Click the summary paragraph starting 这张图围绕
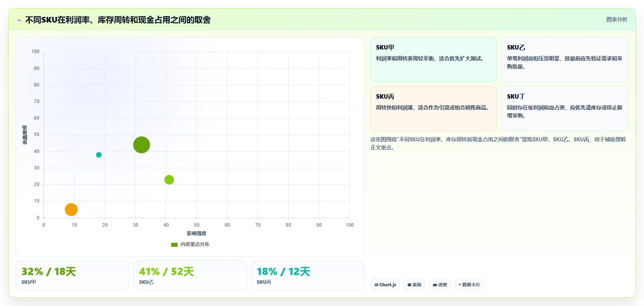This screenshot has height=306, width=644. (498, 143)
